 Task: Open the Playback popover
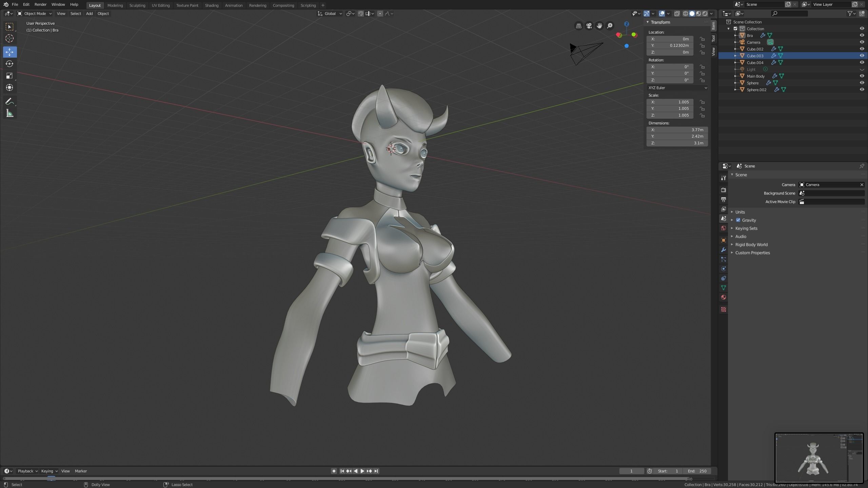point(27,471)
